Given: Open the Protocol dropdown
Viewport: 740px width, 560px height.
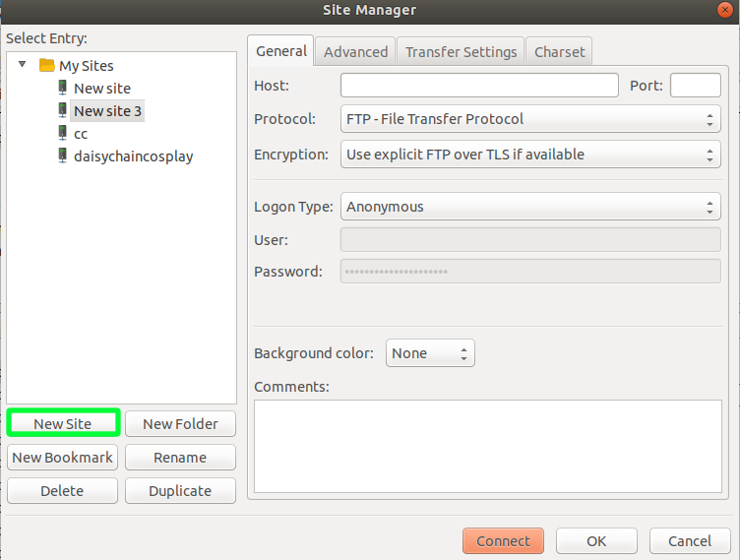Looking at the screenshot, I should point(530,119).
